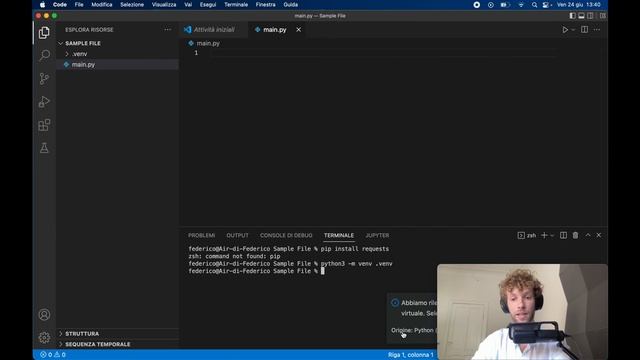The height and width of the screenshot is (360, 640).
Task: Open the Selezione menu
Action: (132, 5)
